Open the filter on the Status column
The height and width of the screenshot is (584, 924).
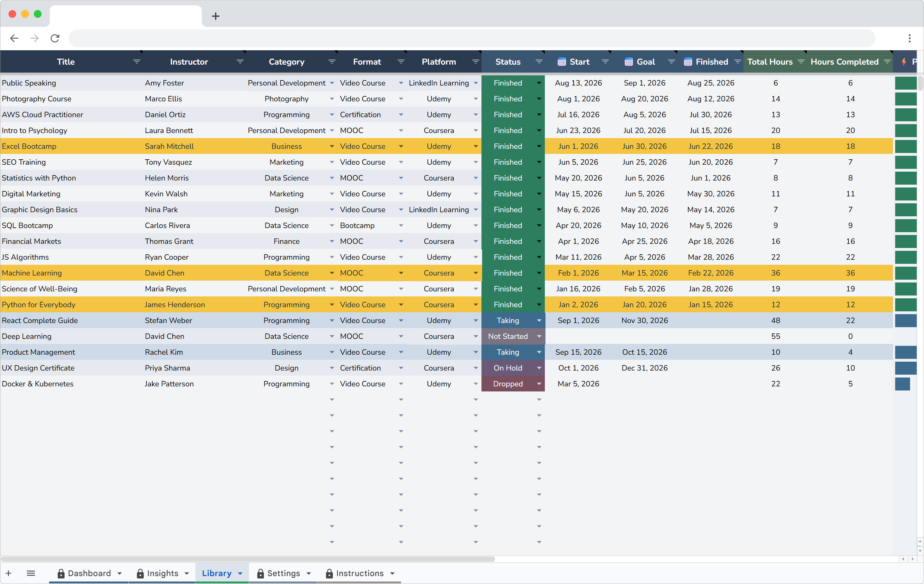539,61
